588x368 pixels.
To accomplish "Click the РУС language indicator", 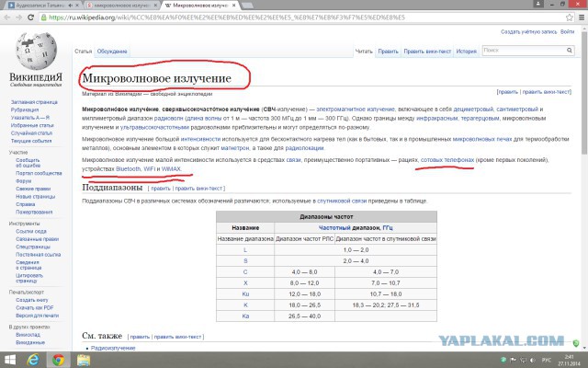I will tap(547, 361).
